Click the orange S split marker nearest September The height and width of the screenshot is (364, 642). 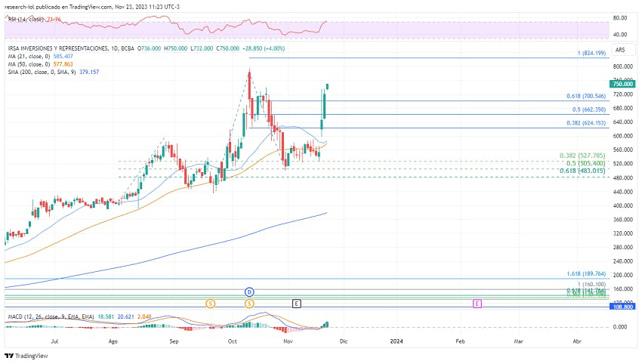tap(211, 304)
